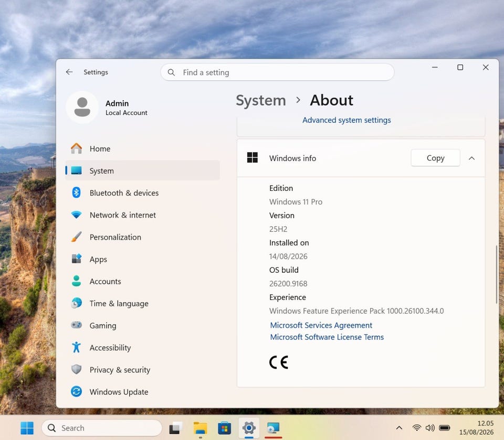Show hidden tray icons chevron

399,427
